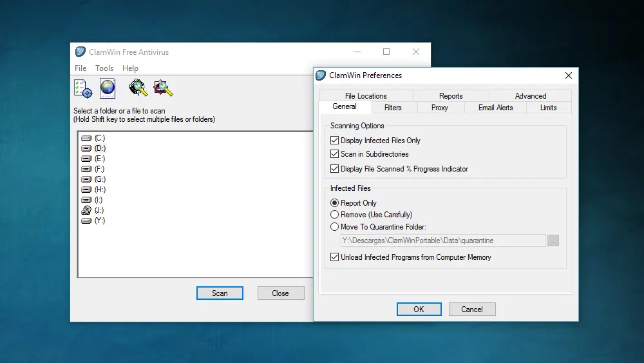The width and height of the screenshot is (644, 363).
Task: Switch to the File Locations tab
Action: click(366, 96)
